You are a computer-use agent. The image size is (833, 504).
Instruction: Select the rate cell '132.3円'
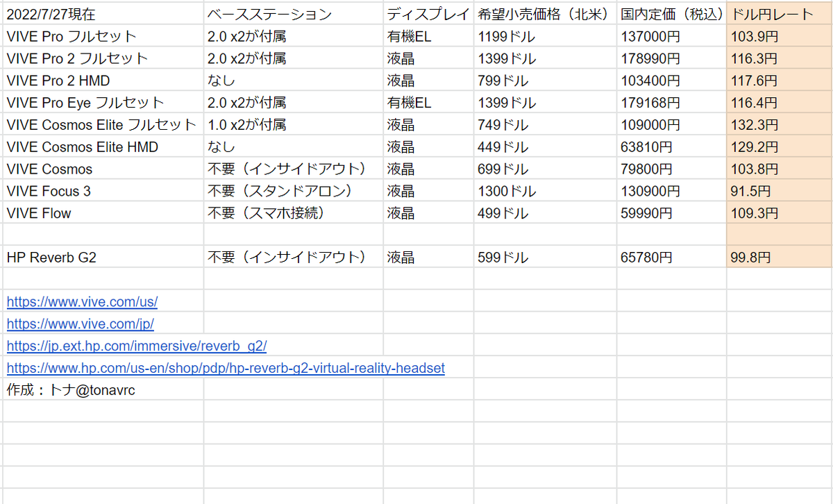pyautogui.click(x=780, y=126)
